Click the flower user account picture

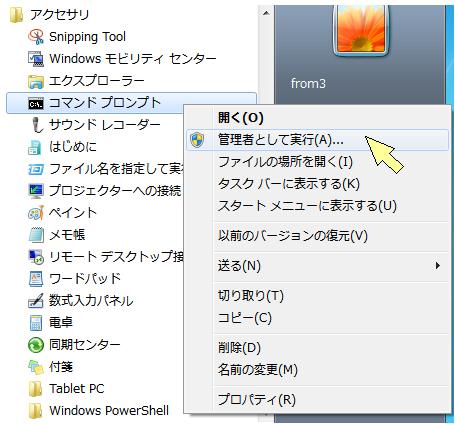(361, 30)
